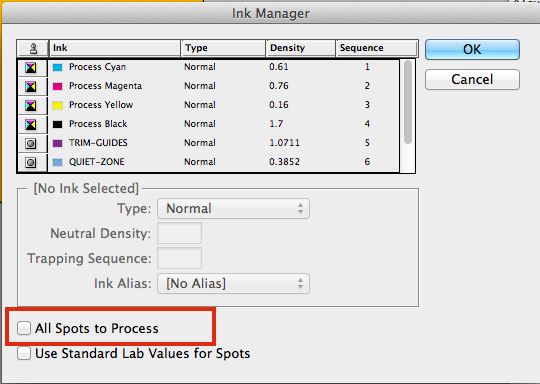Screen dimensions: 540x384
Task: Click density value 1.0711
Action: 284,143
